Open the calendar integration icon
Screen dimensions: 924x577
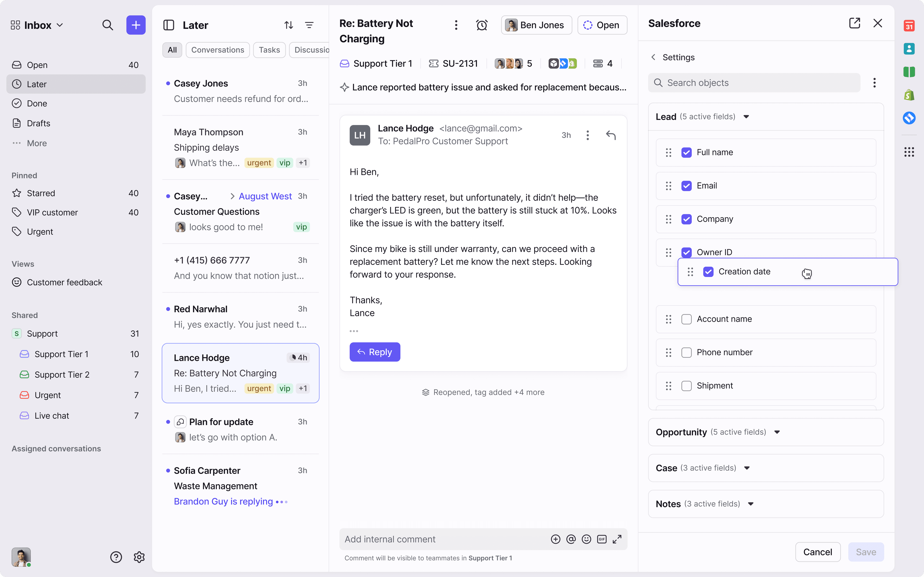tap(909, 25)
